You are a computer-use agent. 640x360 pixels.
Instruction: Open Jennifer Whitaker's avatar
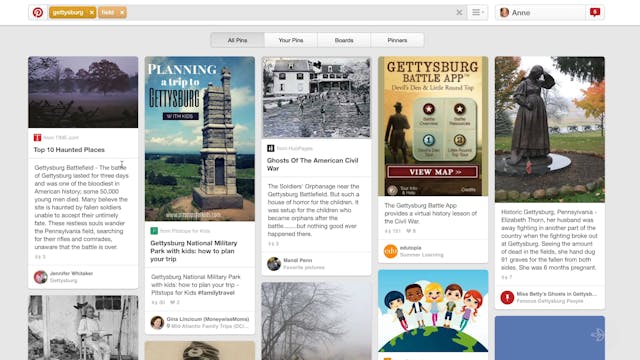click(40, 277)
